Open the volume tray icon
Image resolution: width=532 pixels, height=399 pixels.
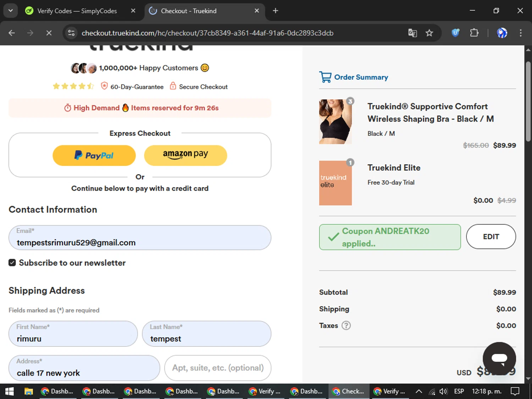(443, 391)
